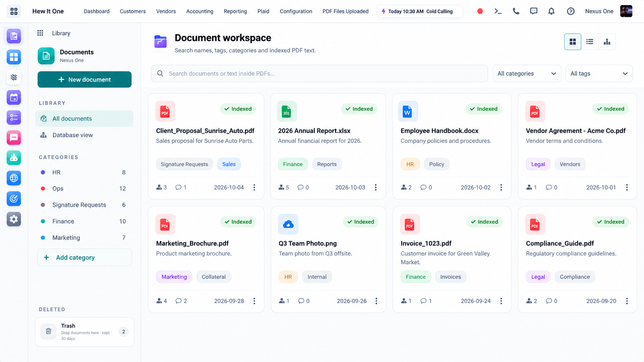Open the notifications bell
Viewport: 644px width, 362px height.
click(551, 11)
